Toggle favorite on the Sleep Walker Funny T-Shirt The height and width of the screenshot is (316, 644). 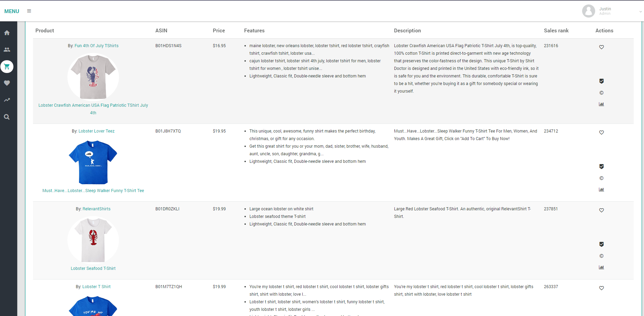coord(601,132)
